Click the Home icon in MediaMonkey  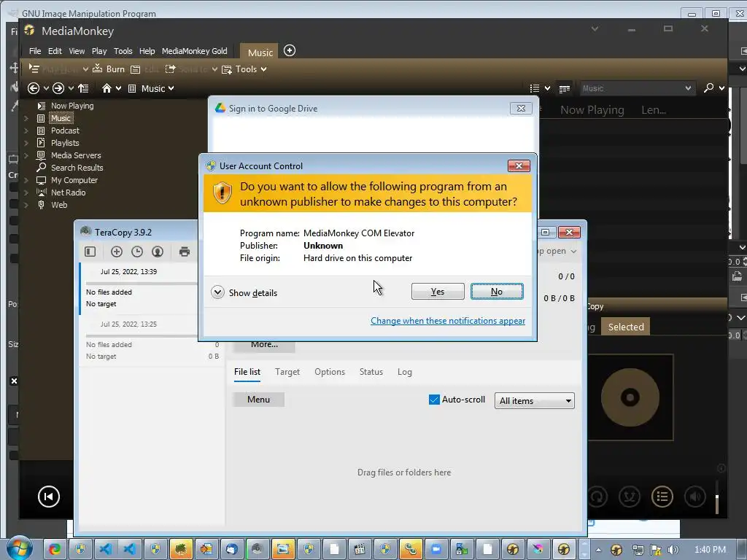(x=107, y=88)
